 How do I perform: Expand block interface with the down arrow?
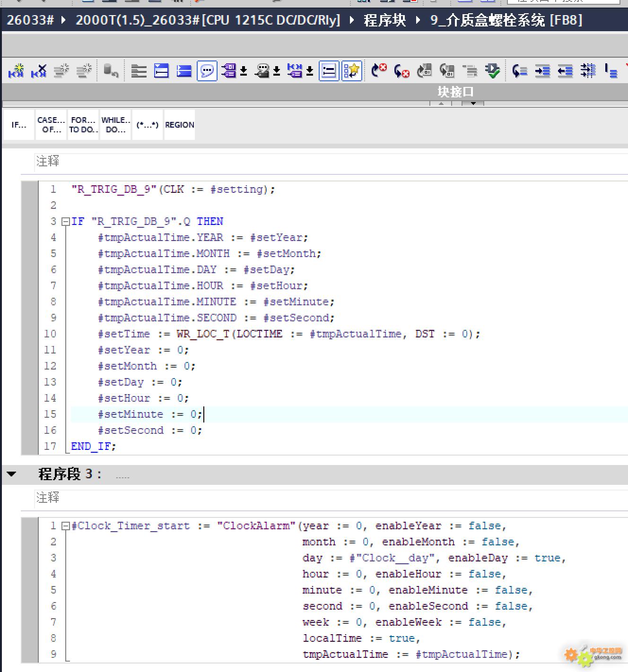tap(473, 103)
